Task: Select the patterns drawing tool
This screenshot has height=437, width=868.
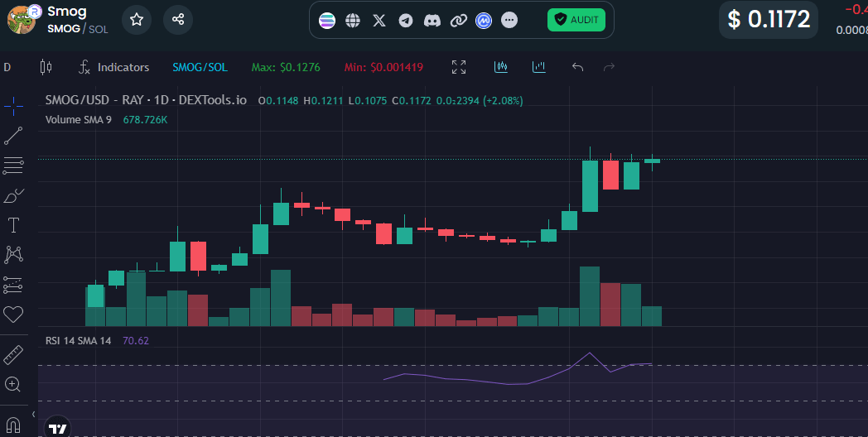Action: click(13, 254)
